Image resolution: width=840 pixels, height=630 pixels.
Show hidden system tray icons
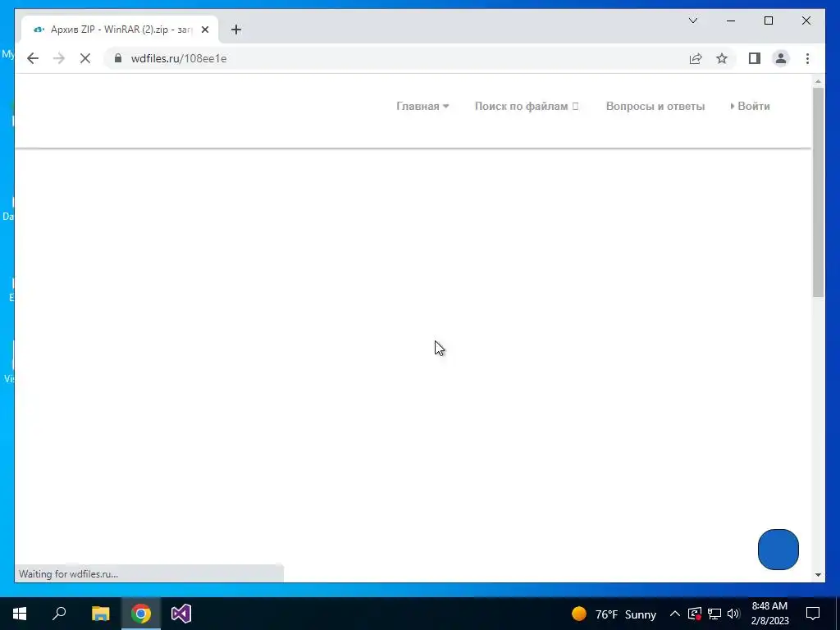(675, 614)
